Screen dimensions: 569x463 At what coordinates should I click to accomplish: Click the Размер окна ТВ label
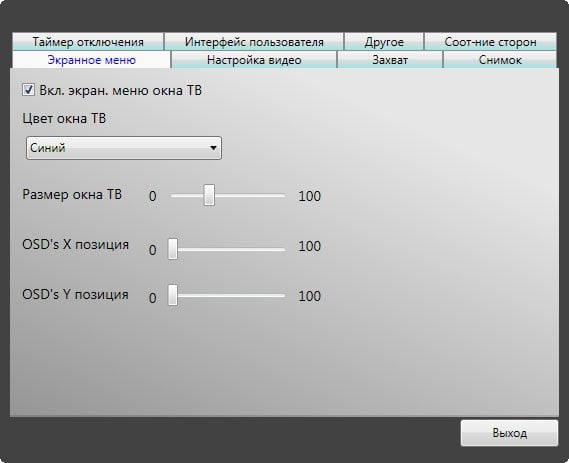[72, 194]
